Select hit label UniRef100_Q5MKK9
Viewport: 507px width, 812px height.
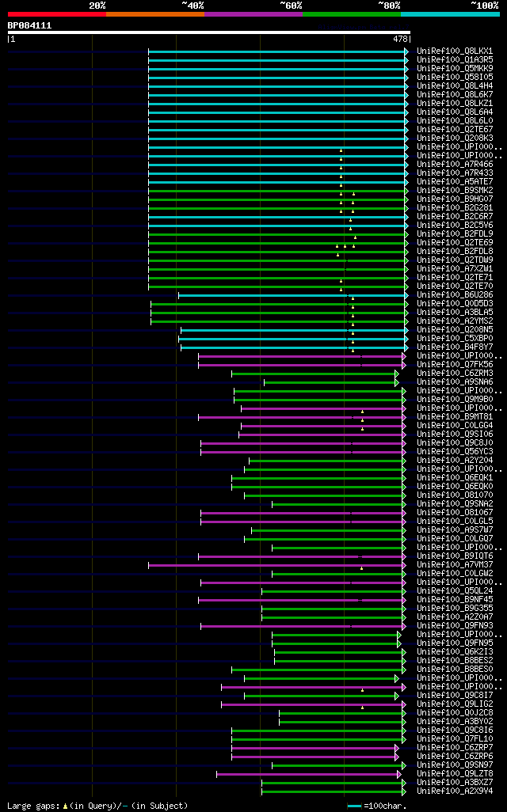[455, 68]
